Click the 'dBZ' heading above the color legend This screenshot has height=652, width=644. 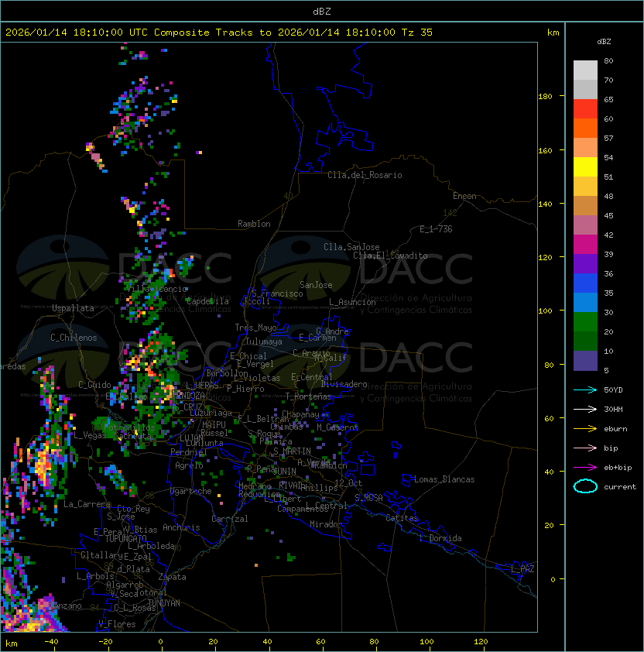[604, 42]
